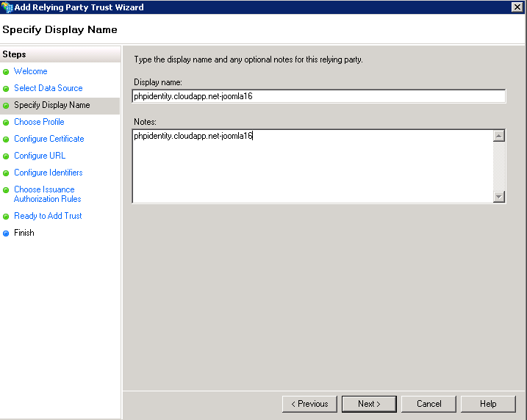Click into the Display name text field
Viewport: 527px width, 420px height.
click(318, 96)
